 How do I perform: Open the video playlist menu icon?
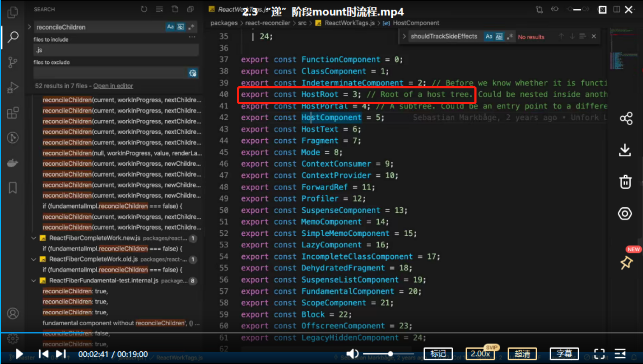620,353
